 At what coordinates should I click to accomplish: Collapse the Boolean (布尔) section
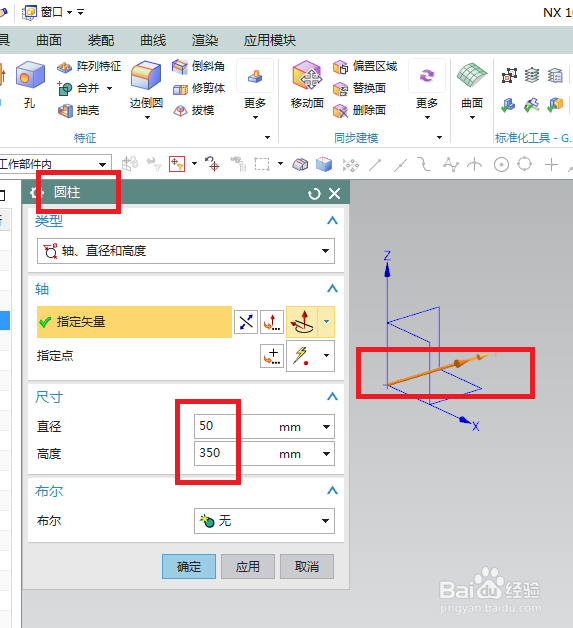tap(332, 491)
